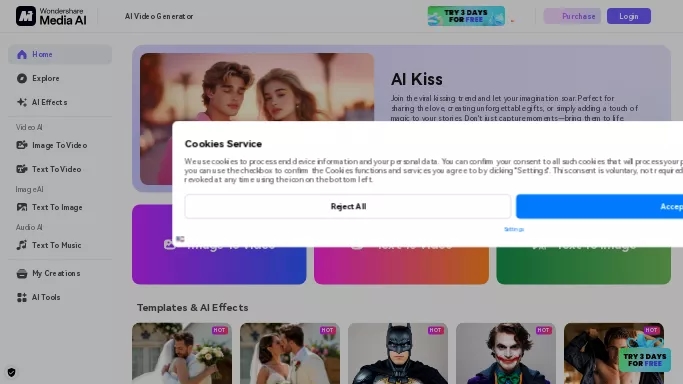The height and width of the screenshot is (384, 683).
Task: Open cookie Settings link
Action: click(x=514, y=229)
